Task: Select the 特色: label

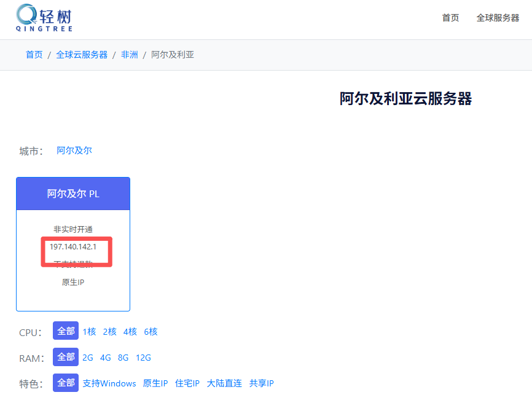Action: tap(31, 384)
